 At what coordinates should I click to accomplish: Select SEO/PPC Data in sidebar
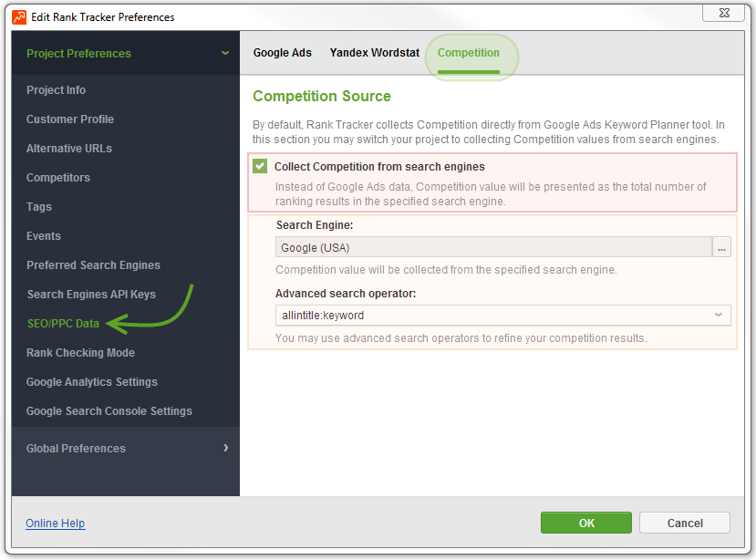(x=63, y=324)
